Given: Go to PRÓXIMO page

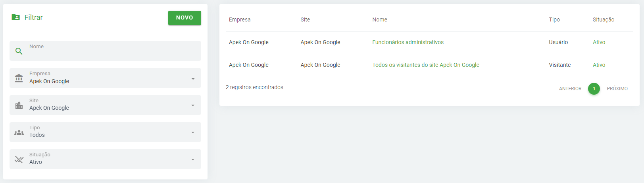Looking at the screenshot, I should [617, 89].
